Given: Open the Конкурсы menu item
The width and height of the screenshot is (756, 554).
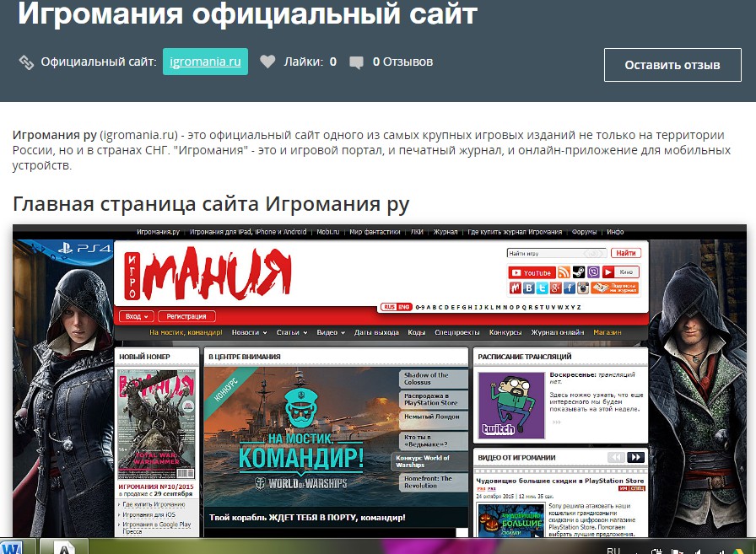Looking at the screenshot, I should click(505, 332).
